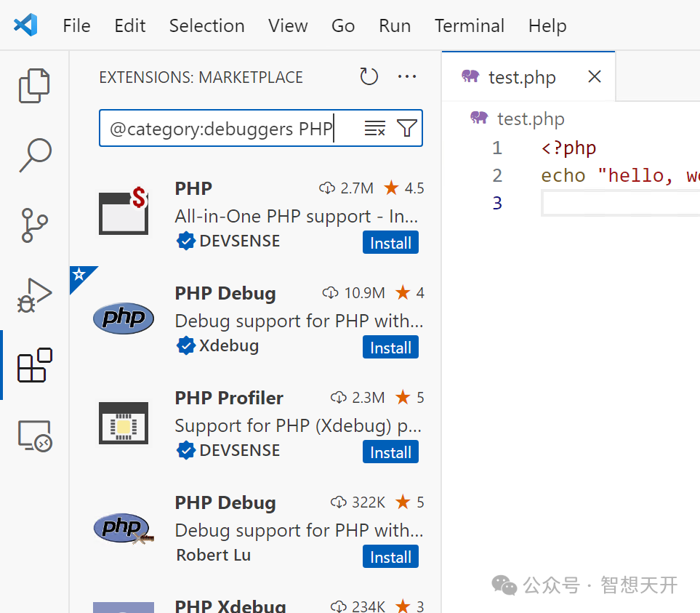The image size is (700, 613).
Task: Open the Remote Explorer icon
Action: pos(35,436)
